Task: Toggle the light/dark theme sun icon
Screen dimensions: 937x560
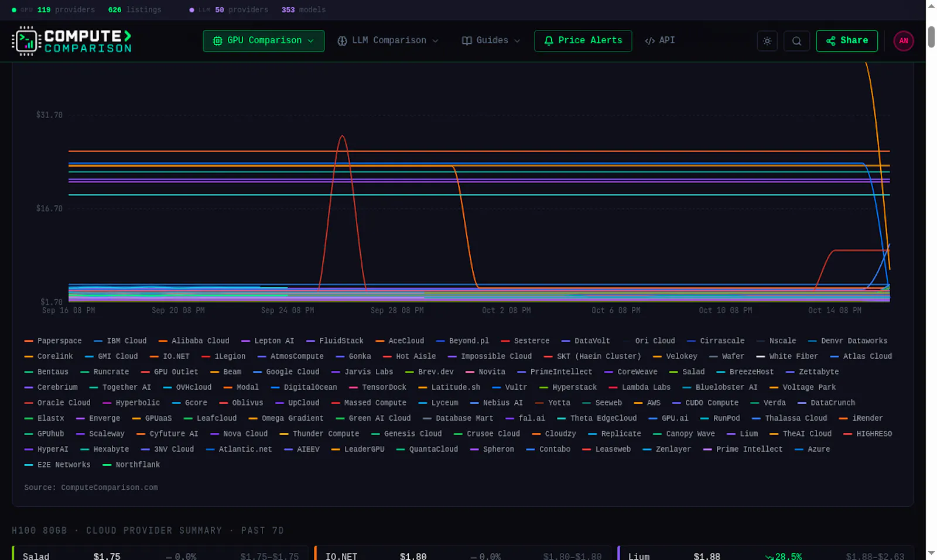Action: (x=767, y=41)
